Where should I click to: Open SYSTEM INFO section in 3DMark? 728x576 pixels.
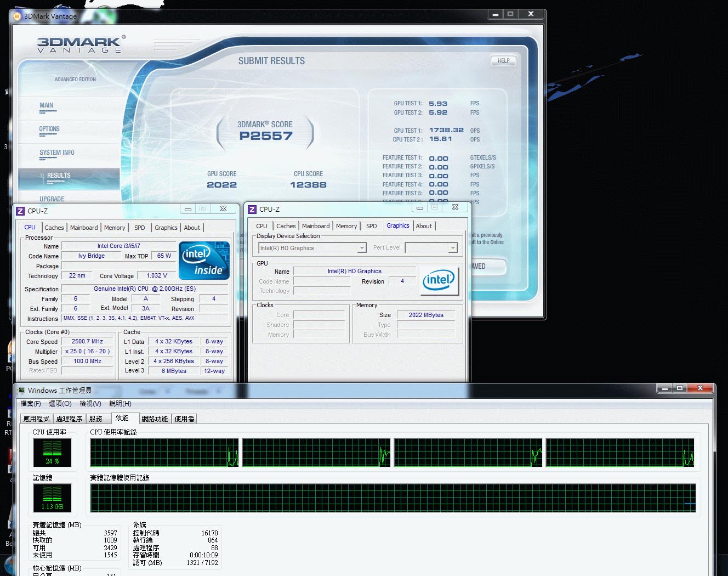pos(57,153)
